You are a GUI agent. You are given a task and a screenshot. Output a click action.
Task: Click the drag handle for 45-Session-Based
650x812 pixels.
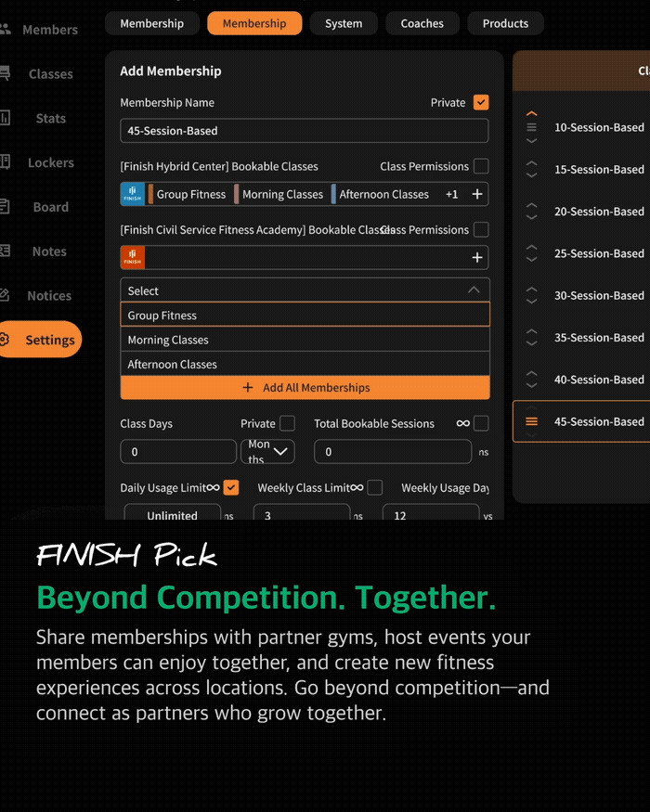pyautogui.click(x=531, y=421)
